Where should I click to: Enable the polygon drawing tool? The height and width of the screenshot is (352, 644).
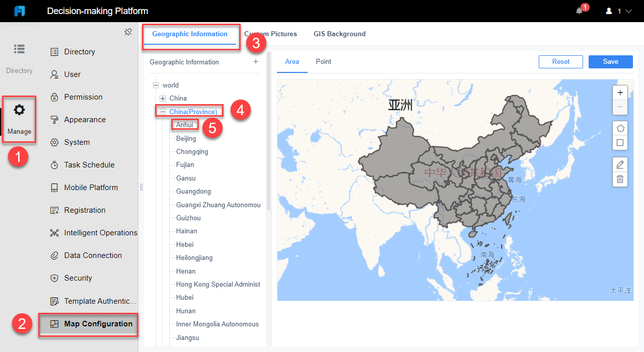point(620,128)
